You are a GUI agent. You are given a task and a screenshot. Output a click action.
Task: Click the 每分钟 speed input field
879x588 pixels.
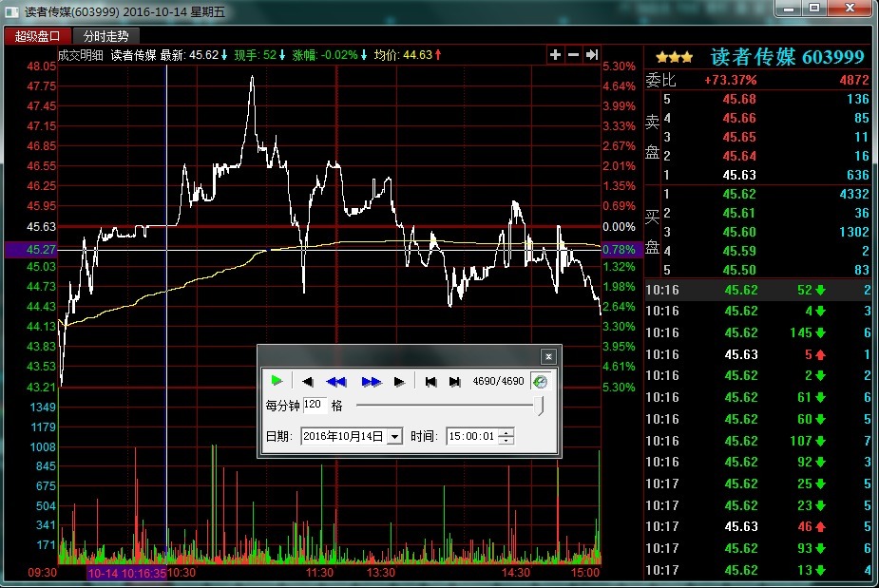point(315,406)
